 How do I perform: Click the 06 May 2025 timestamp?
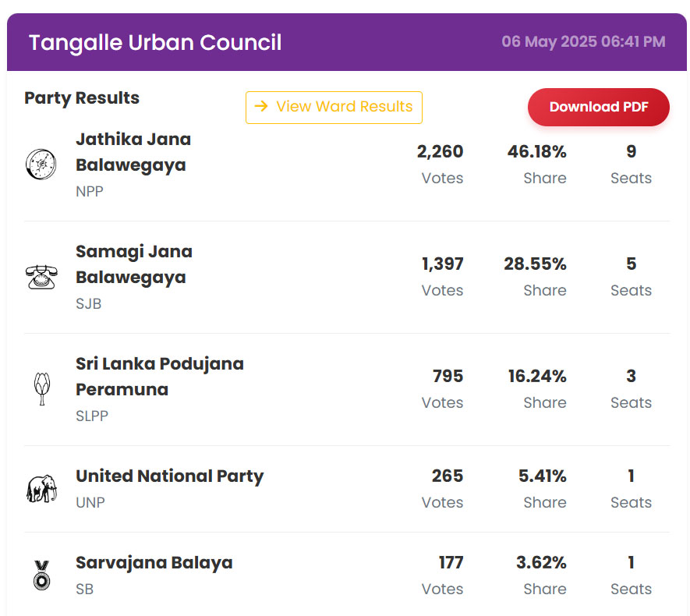click(x=583, y=42)
